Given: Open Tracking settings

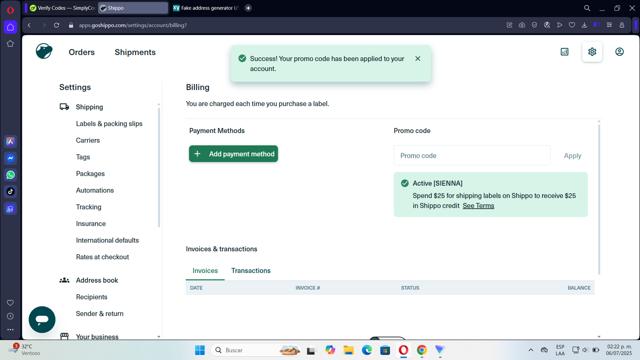Looking at the screenshot, I should [89, 207].
